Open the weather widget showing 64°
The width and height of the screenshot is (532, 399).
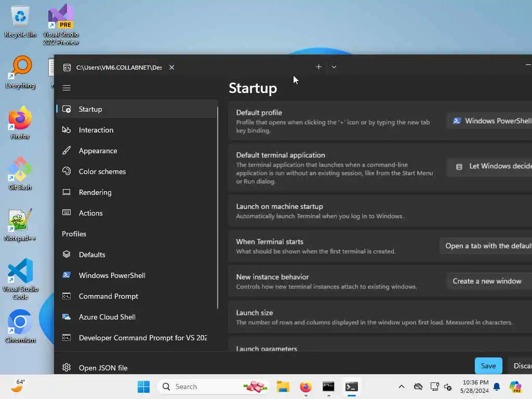18,387
